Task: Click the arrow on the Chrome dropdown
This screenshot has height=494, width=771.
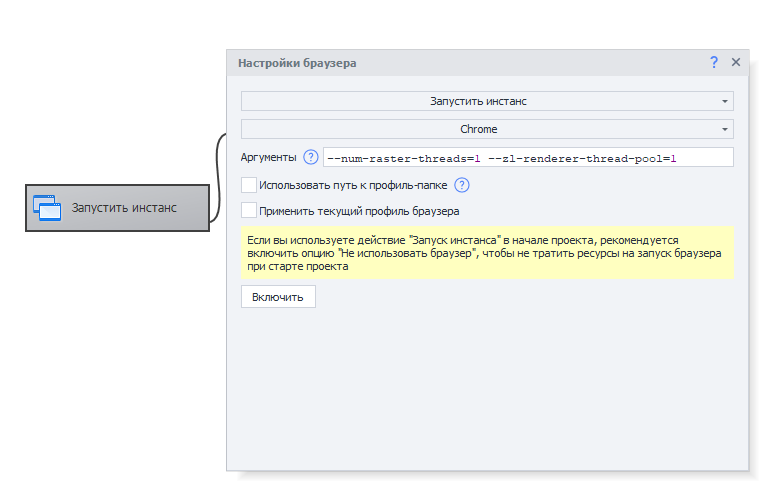Action: pos(724,129)
